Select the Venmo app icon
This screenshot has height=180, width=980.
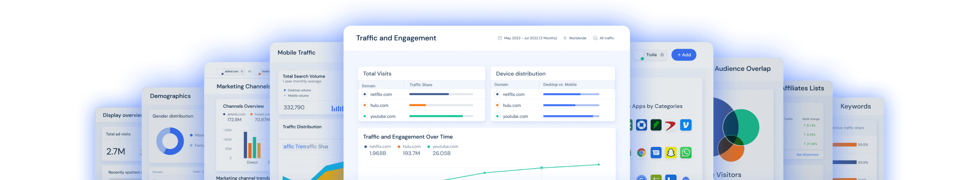(x=686, y=125)
